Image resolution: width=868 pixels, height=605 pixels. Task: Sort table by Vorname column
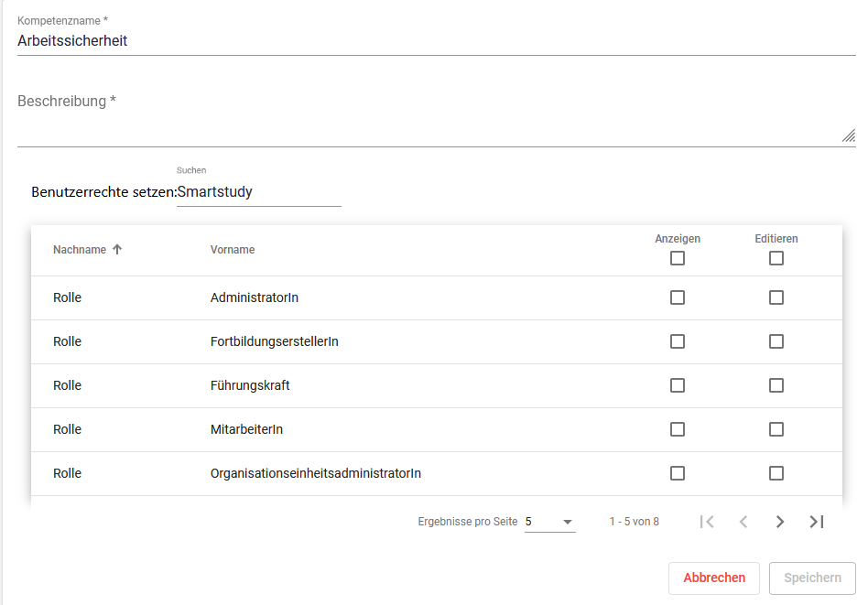[233, 250]
